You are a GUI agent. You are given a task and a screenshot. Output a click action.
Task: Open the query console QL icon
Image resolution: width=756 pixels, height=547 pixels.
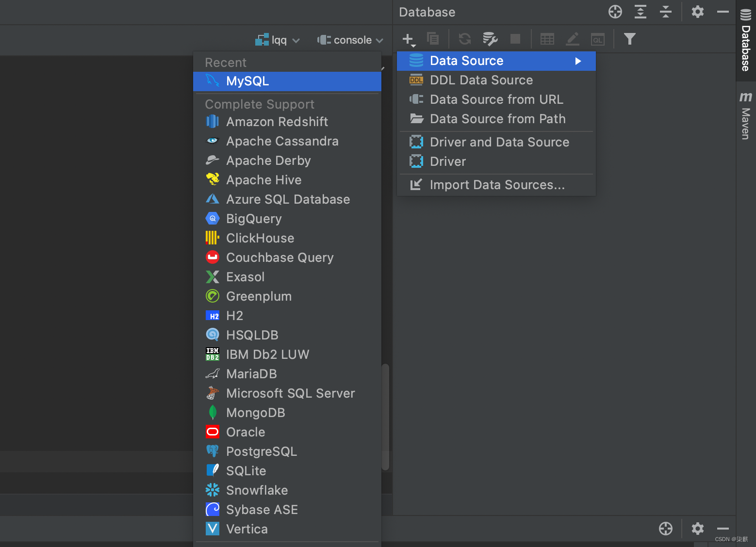pyautogui.click(x=598, y=39)
